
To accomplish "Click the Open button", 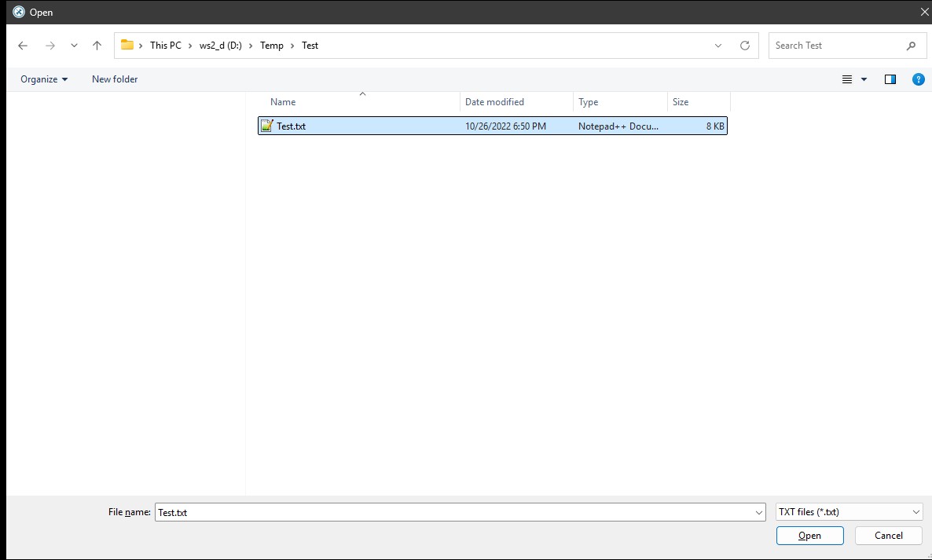I will [x=809, y=536].
